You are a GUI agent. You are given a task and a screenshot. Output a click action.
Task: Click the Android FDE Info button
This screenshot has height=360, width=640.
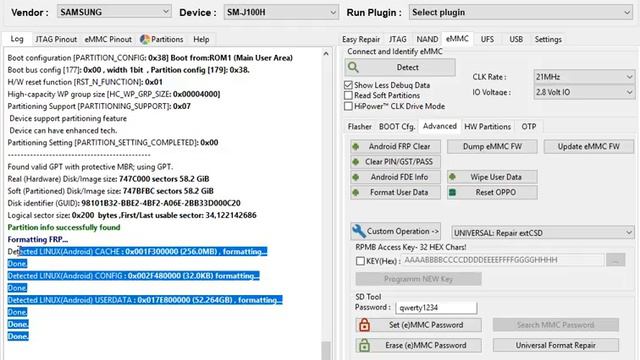pos(396,177)
